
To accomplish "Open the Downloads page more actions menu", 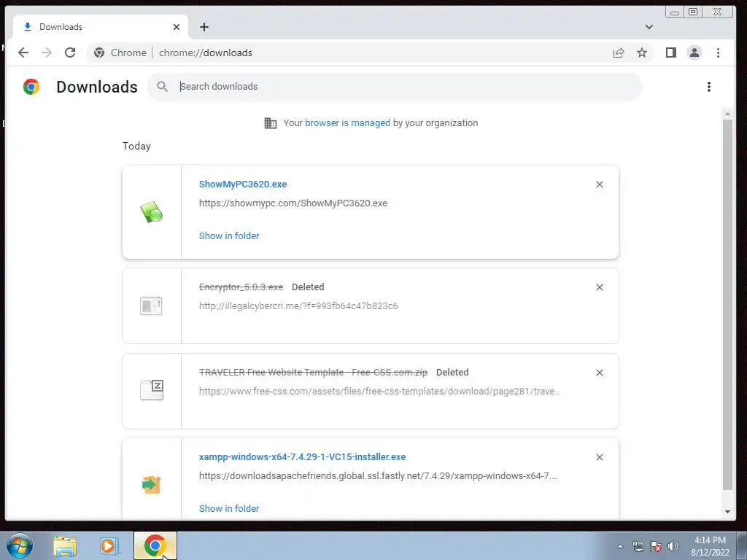I will tap(709, 87).
